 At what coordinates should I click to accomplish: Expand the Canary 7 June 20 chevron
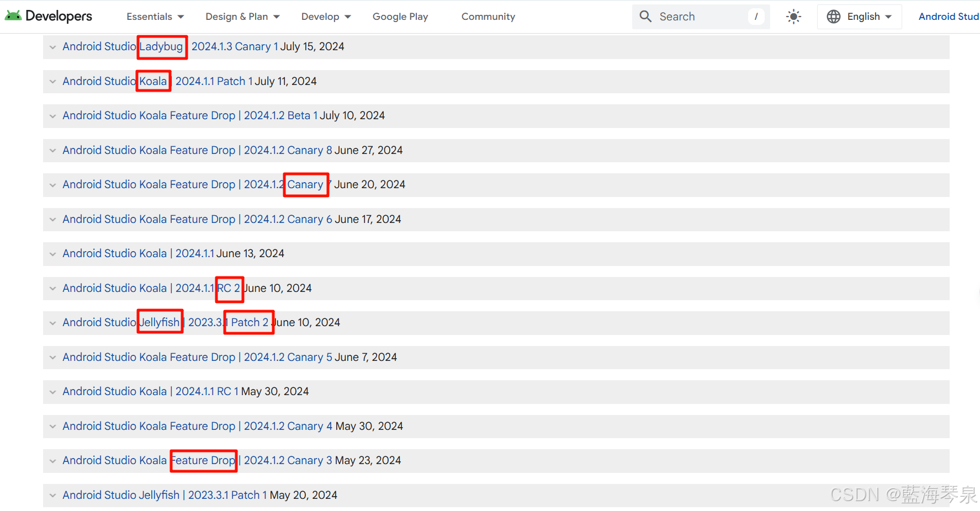52,185
